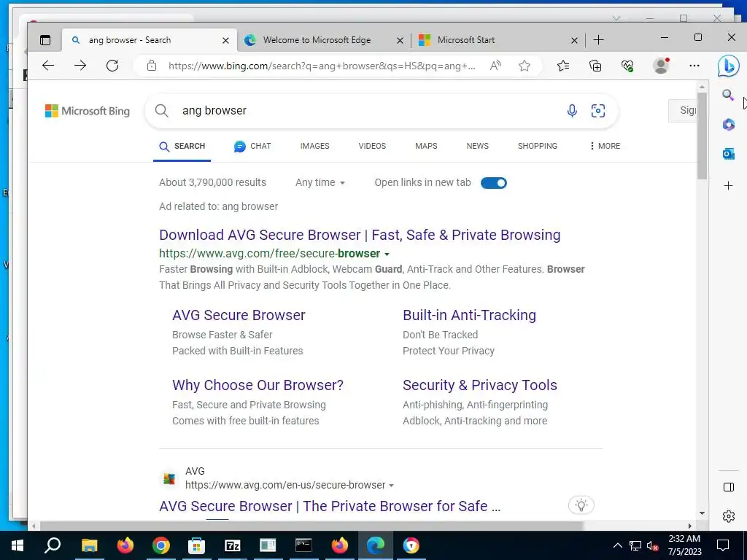Open 7-Zip from the taskbar
Viewport: 747px width, 560px height.
(x=233, y=545)
